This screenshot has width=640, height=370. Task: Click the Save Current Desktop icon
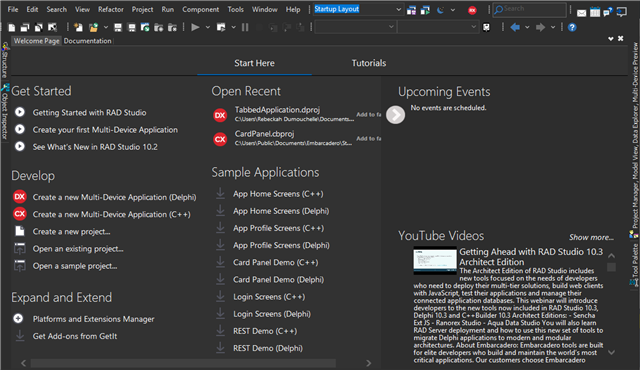pyautogui.click(x=411, y=10)
